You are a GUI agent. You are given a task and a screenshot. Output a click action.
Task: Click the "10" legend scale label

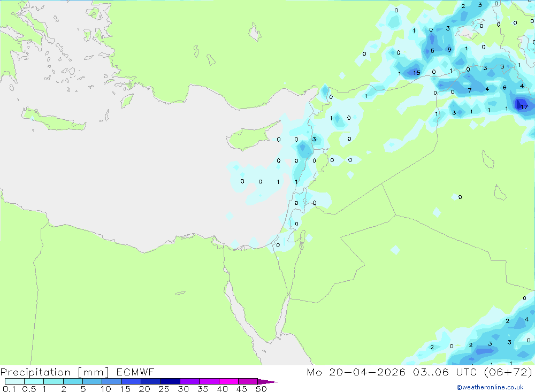[106, 389]
